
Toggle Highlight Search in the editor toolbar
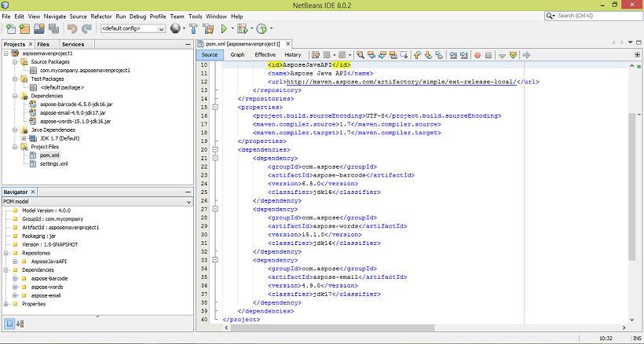click(x=393, y=55)
